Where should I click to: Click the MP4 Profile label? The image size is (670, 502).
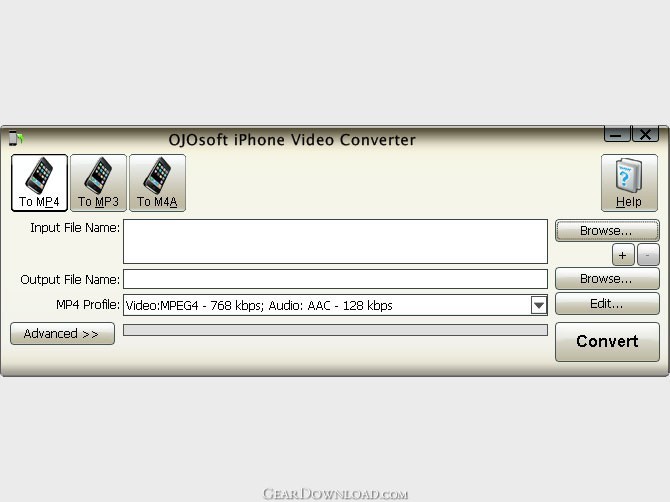pyautogui.click(x=88, y=305)
